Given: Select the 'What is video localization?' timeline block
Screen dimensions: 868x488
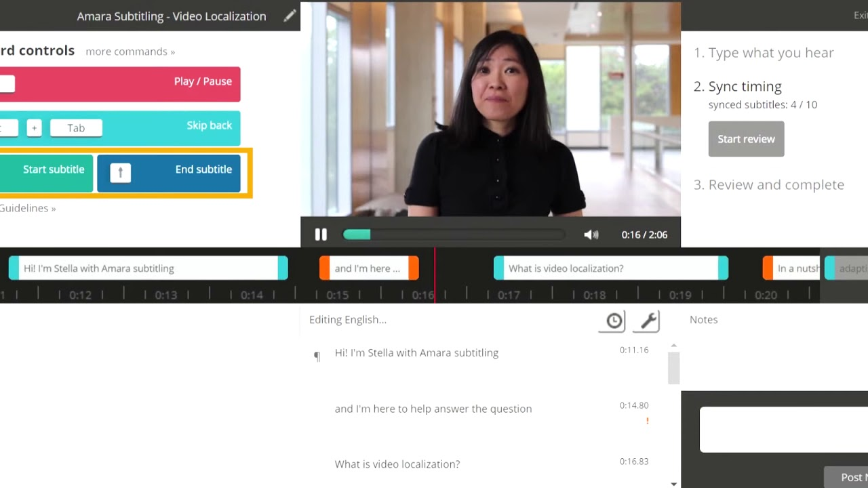Looking at the screenshot, I should pos(609,268).
